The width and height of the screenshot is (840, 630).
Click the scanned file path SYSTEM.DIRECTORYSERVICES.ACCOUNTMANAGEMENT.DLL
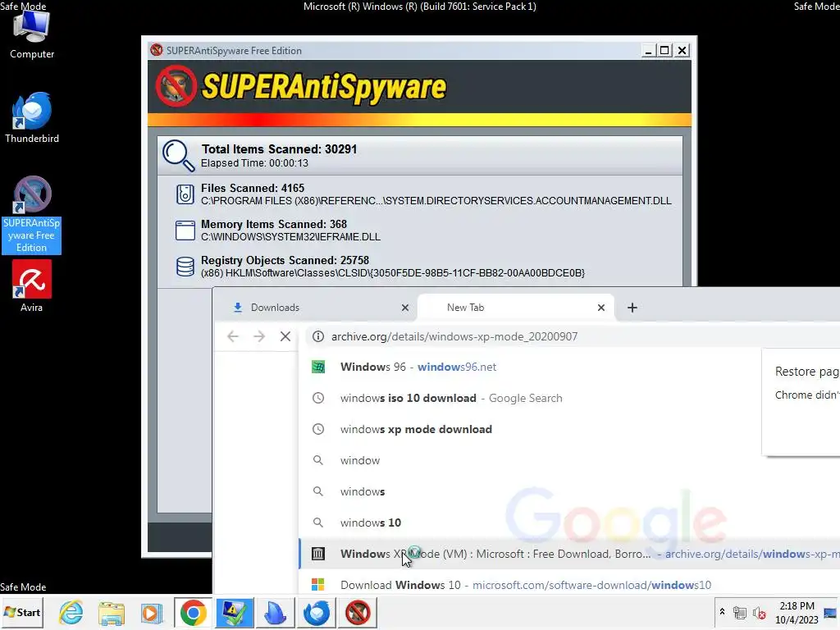click(436, 201)
